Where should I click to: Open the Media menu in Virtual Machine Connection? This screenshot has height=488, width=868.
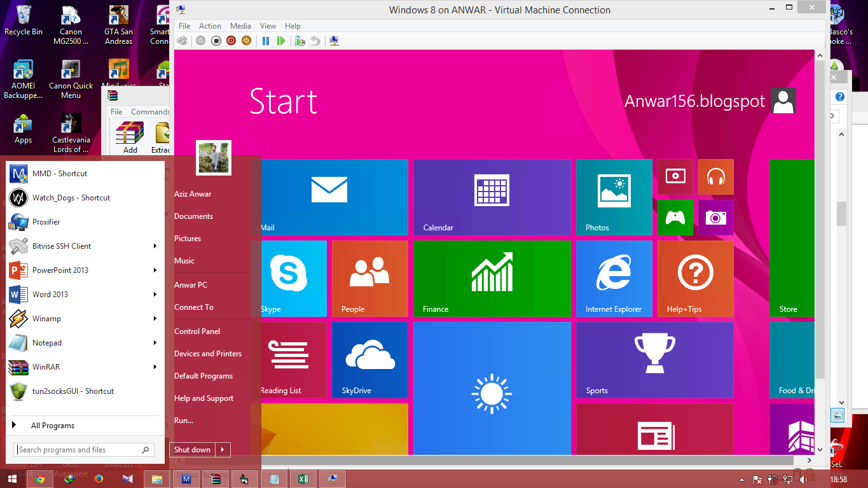(x=240, y=26)
